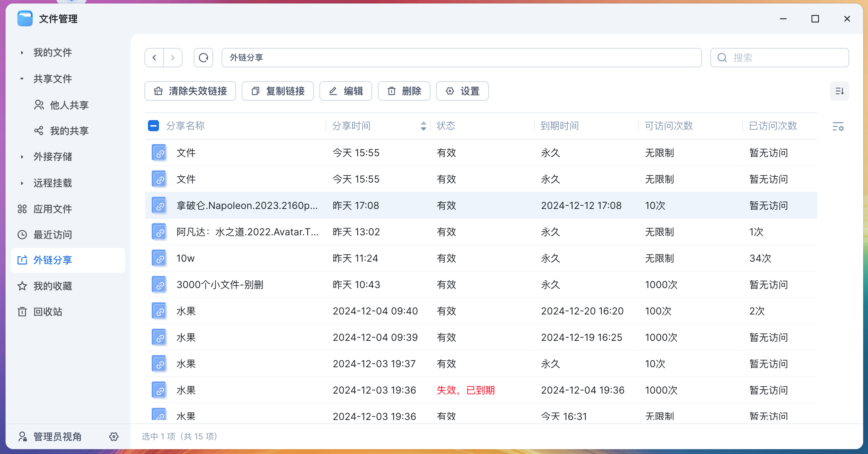Click the 昨天 11:24 share time cell
This screenshot has width=868, height=454.
(356, 258)
